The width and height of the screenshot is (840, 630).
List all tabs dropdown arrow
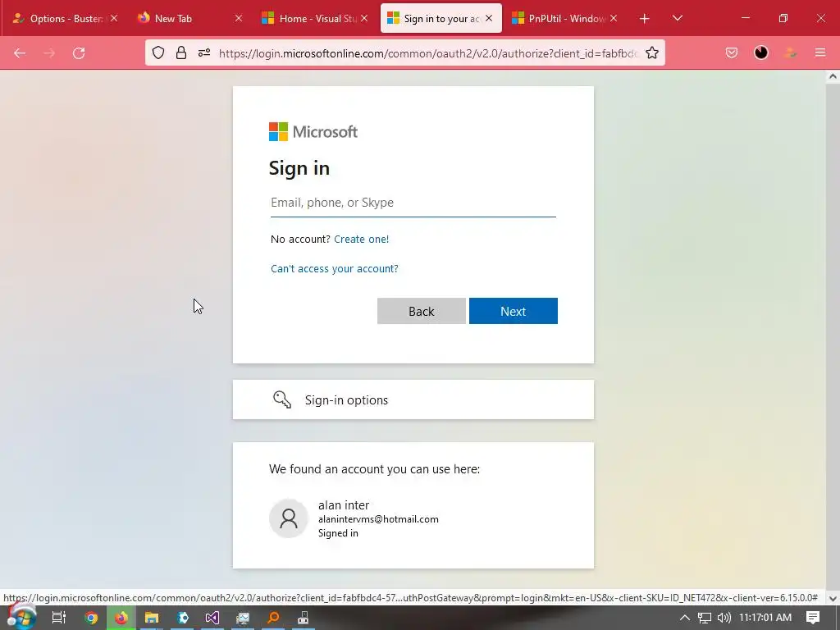pyautogui.click(x=677, y=18)
